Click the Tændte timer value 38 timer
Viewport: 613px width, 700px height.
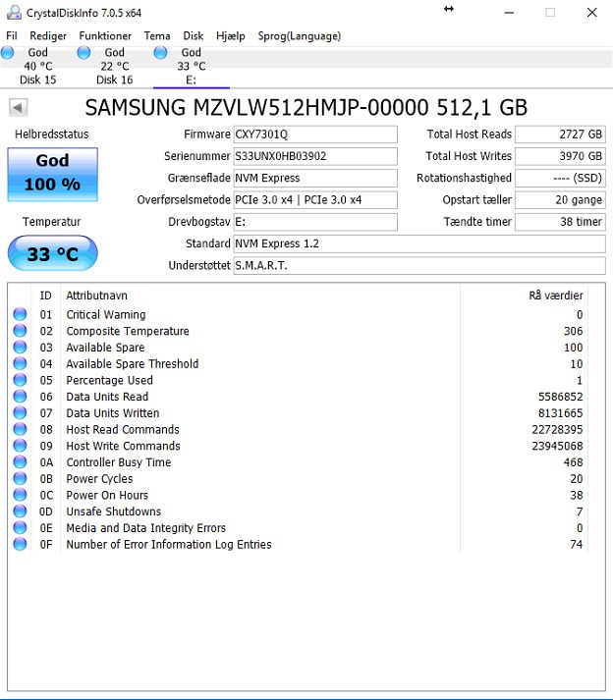coord(560,222)
